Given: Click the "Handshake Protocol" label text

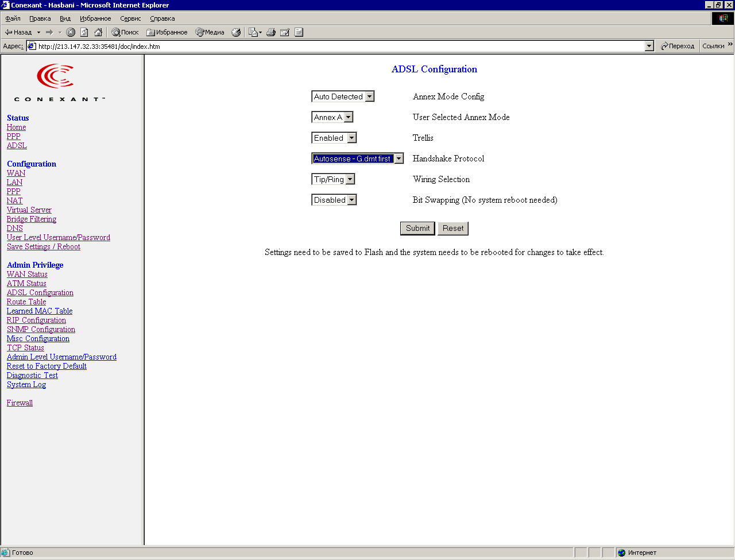Looking at the screenshot, I should [448, 159].
